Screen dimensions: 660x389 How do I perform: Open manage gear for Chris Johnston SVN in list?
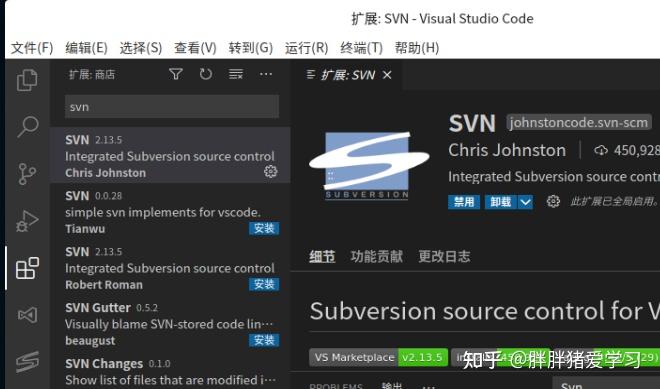(270, 171)
